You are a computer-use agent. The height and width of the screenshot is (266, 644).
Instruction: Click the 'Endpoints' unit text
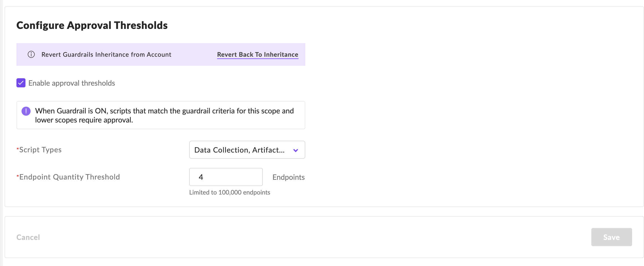tap(288, 177)
